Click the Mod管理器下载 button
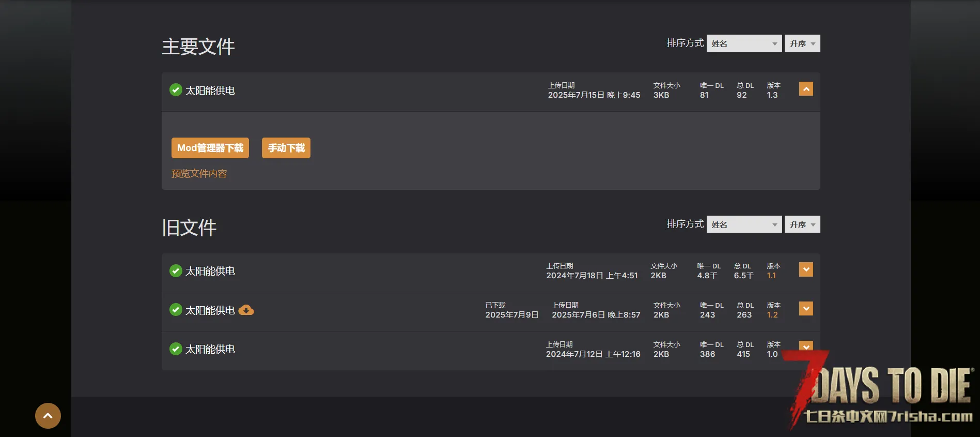The width and height of the screenshot is (980, 437). [210, 148]
